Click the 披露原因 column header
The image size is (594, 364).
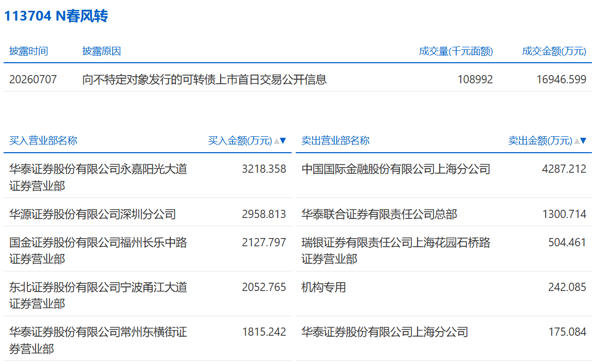click(x=101, y=51)
